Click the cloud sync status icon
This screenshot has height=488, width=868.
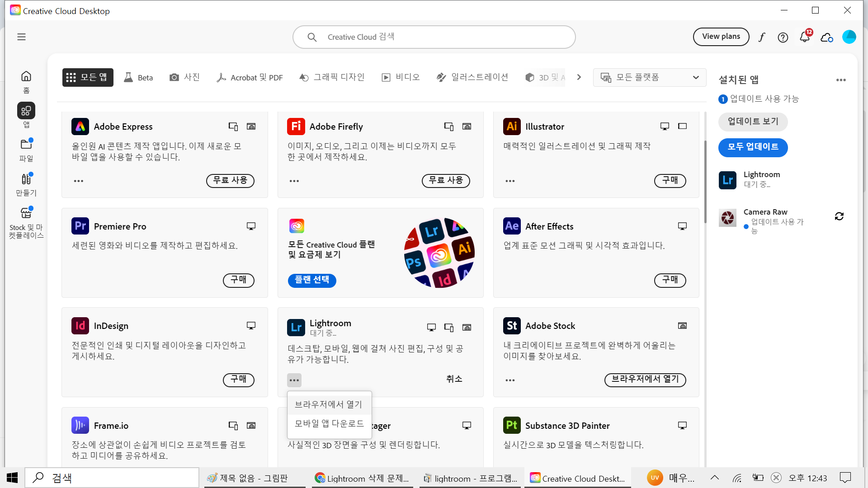coord(826,37)
